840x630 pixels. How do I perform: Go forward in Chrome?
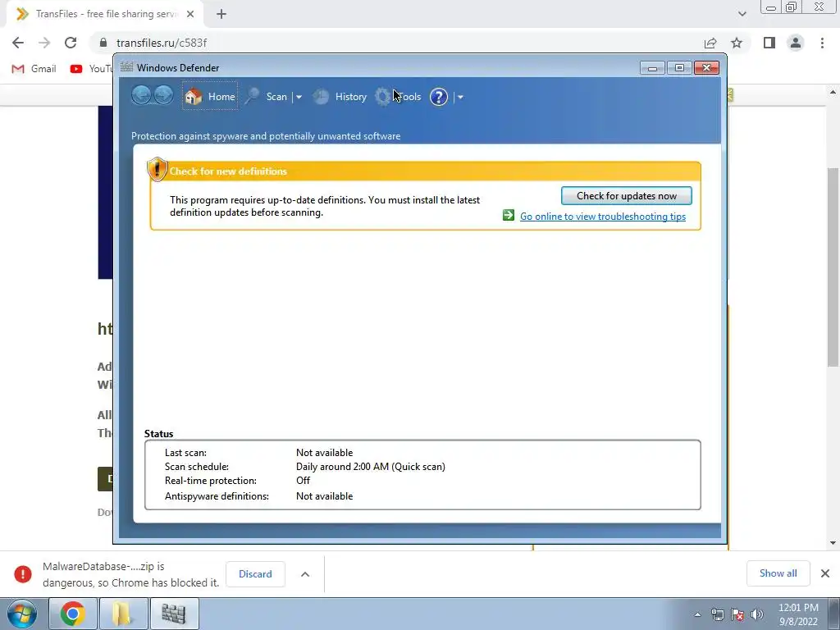coord(44,43)
